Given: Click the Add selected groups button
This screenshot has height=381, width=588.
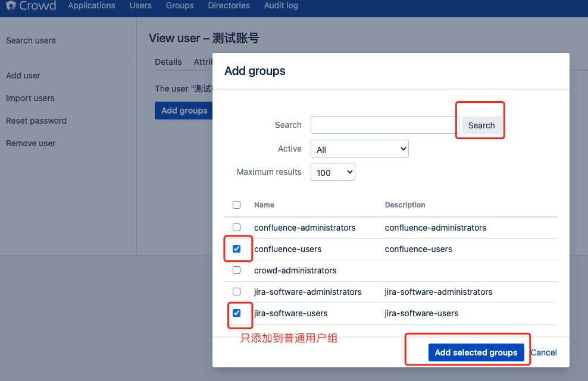Looking at the screenshot, I should pyautogui.click(x=476, y=352).
